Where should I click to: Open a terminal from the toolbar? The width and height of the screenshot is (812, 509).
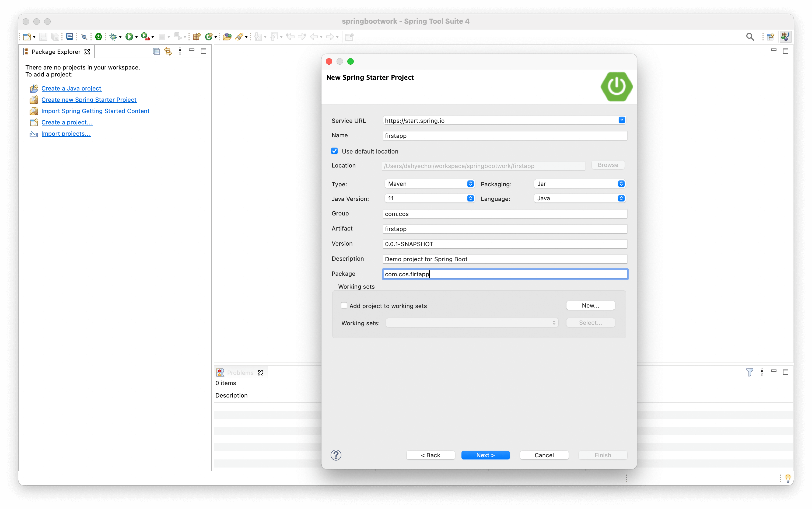click(x=70, y=37)
